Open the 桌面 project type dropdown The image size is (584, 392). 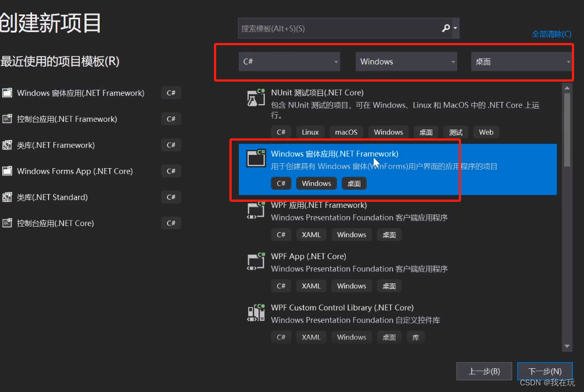(522, 61)
